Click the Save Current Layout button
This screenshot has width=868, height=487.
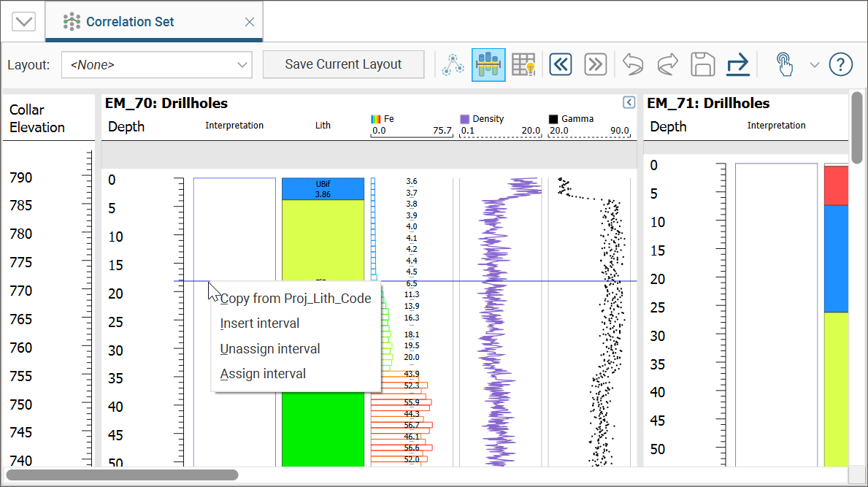343,64
